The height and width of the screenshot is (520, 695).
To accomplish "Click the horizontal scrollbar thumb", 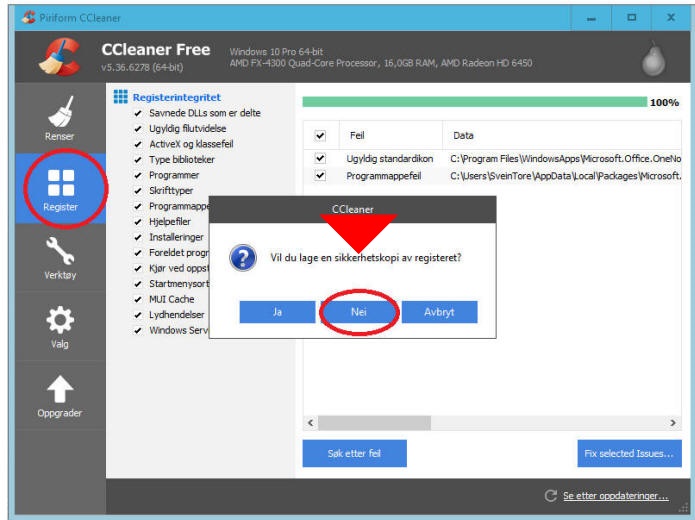I will click(x=375, y=422).
